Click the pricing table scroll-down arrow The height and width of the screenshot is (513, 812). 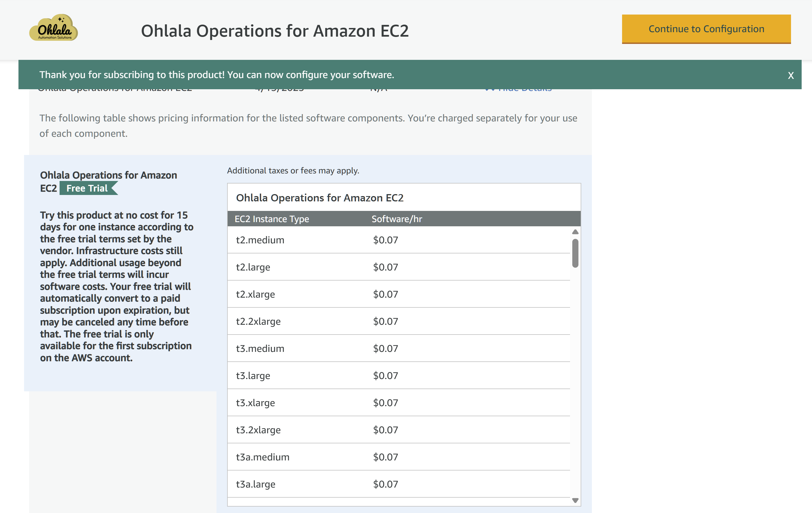click(x=575, y=500)
